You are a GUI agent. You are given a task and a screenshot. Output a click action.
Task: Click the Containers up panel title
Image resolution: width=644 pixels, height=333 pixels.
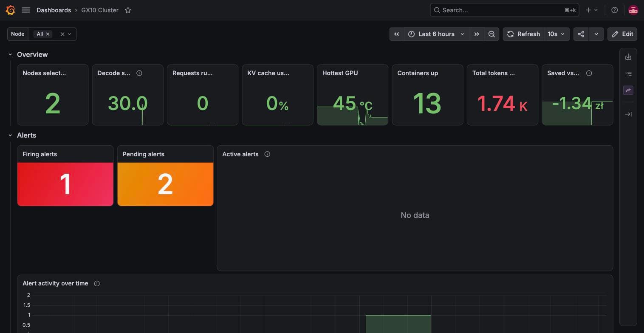coord(418,73)
